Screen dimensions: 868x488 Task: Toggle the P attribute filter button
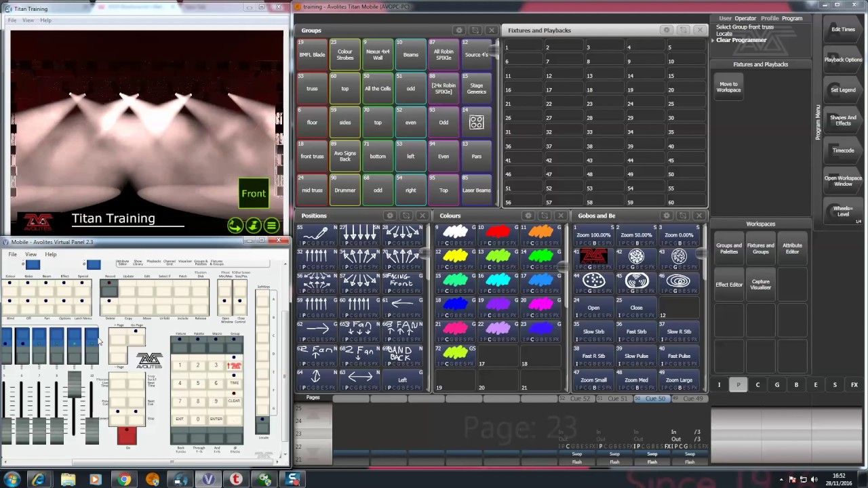tap(738, 385)
